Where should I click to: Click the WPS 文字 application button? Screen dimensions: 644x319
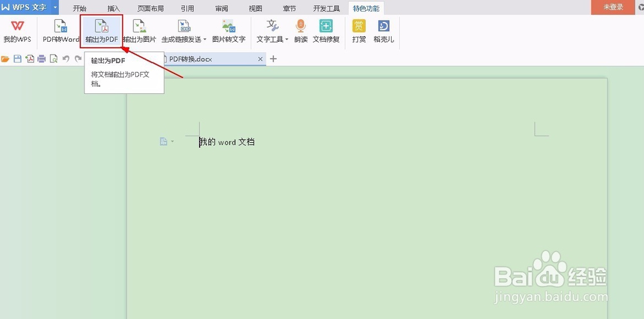(24, 7)
